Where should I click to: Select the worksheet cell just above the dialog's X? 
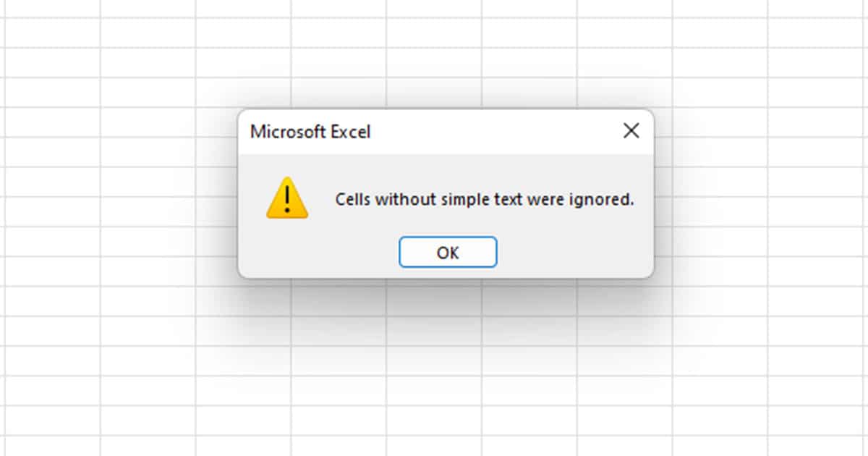coord(624,93)
